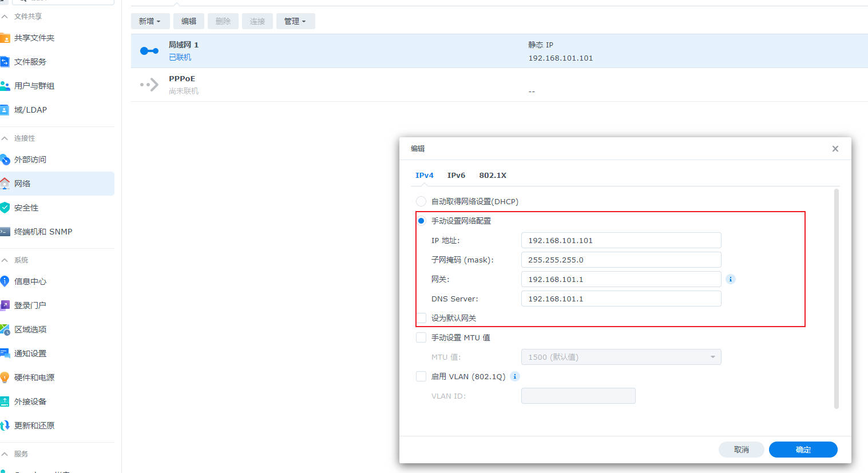Click the LAN 1 (局域网 1) connected interface icon
Screen dimensions: 868x473
tap(149, 51)
